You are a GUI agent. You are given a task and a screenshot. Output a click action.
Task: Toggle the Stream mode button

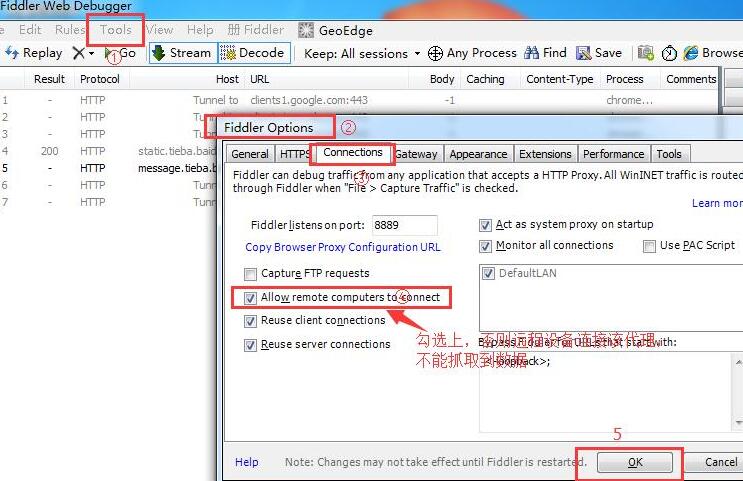click(x=183, y=53)
